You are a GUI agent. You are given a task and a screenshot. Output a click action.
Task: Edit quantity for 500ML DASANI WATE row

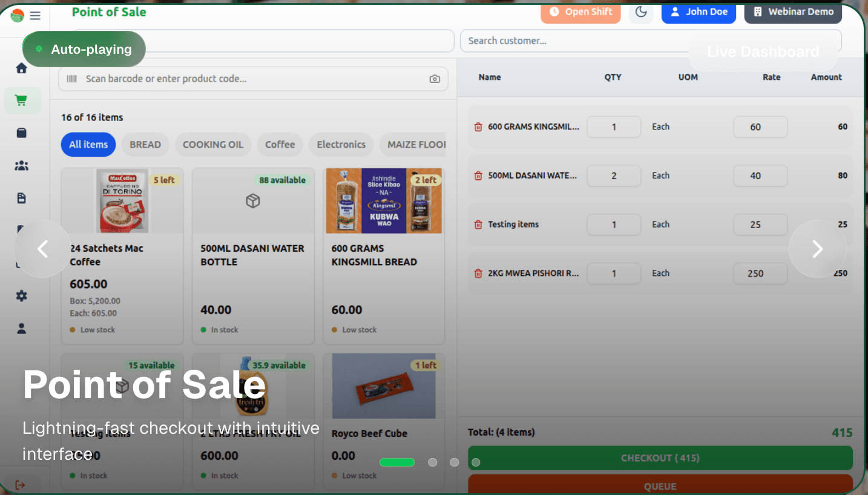click(614, 176)
